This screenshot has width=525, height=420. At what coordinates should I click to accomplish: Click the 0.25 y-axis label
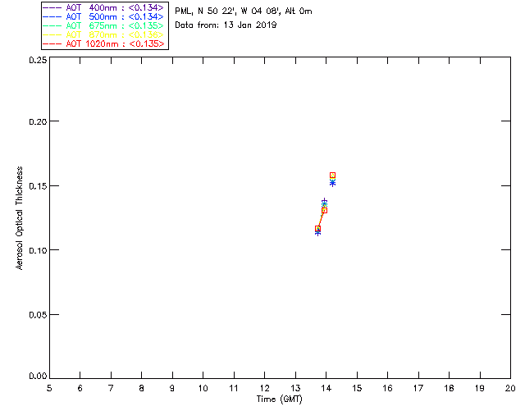coord(38,60)
